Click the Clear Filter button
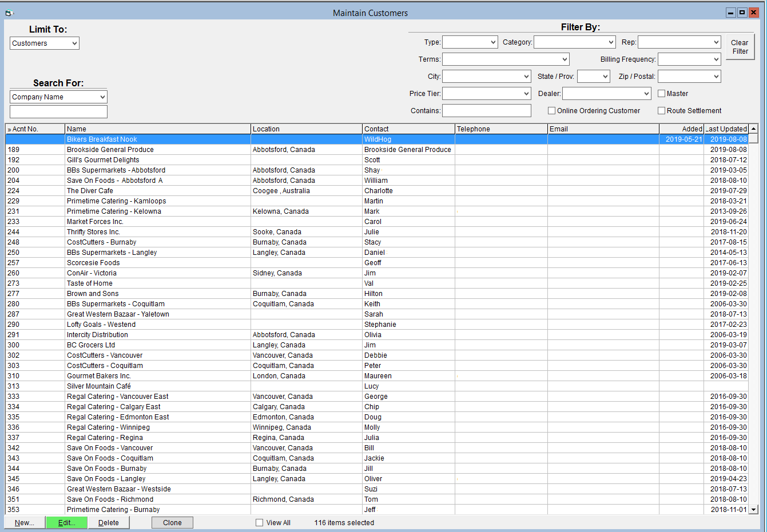This screenshot has width=767, height=532. pos(740,47)
